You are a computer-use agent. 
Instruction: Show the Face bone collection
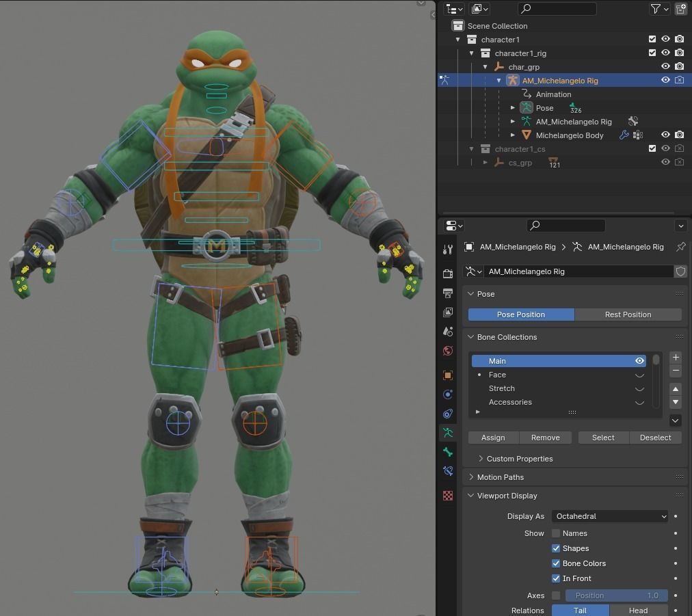639,375
